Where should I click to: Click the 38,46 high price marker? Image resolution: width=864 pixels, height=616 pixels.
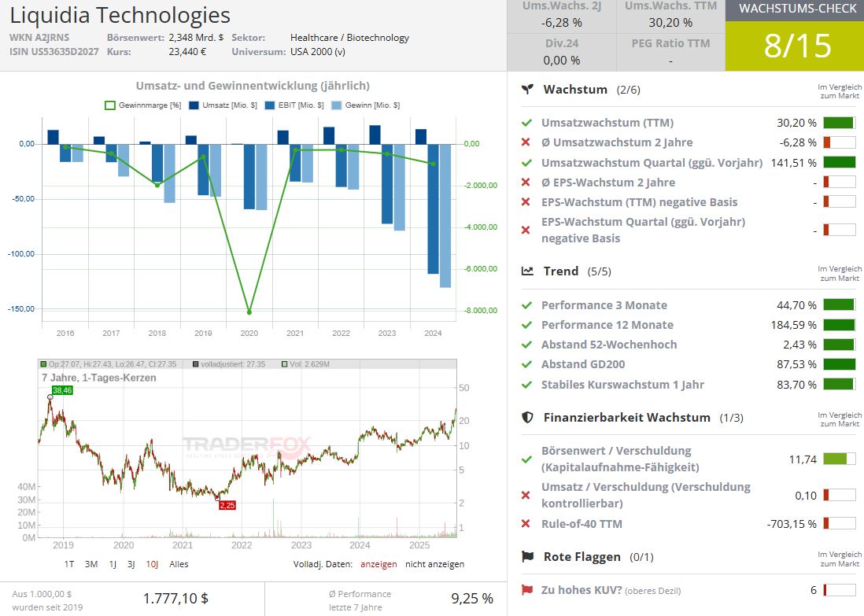coord(62,390)
